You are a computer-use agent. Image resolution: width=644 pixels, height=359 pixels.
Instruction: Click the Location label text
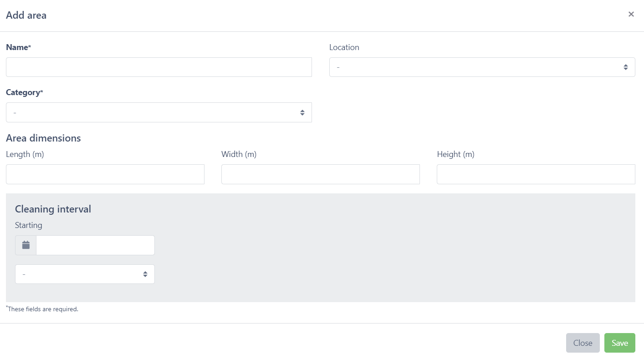(344, 47)
